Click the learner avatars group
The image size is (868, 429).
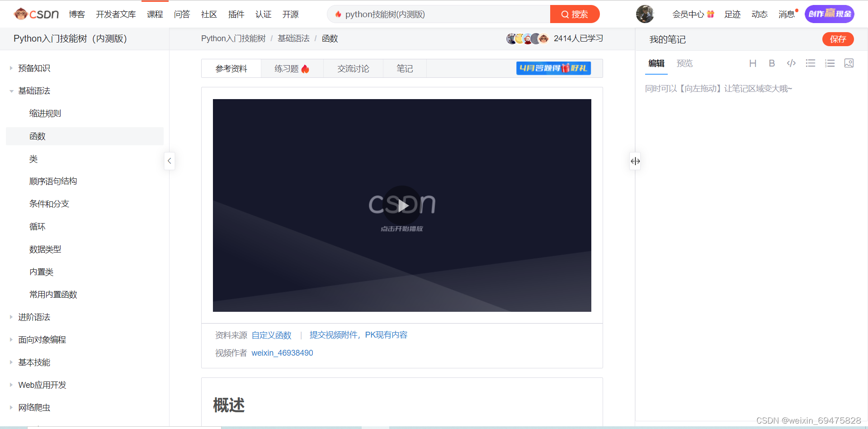(528, 38)
